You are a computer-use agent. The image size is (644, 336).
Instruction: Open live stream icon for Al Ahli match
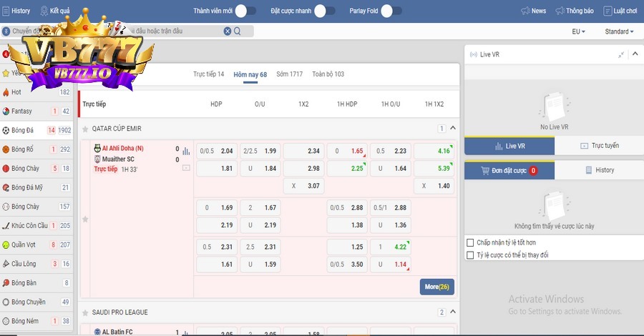tap(186, 168)
